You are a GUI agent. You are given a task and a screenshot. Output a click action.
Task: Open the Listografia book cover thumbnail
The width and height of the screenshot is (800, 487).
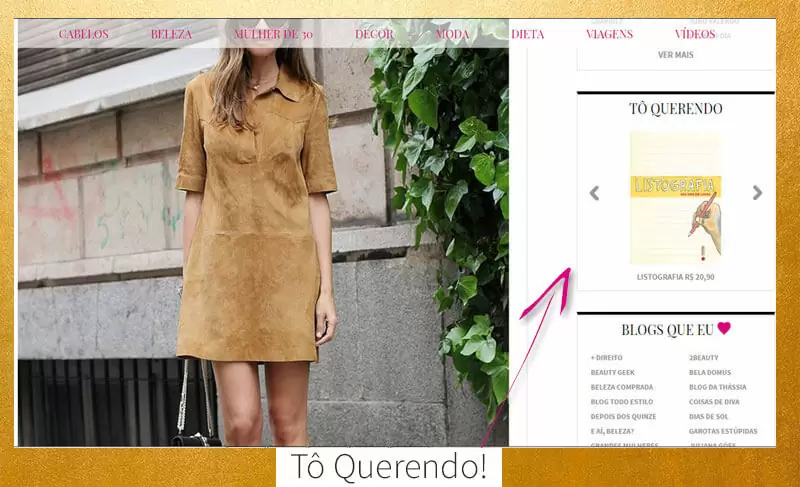point(676,198)
